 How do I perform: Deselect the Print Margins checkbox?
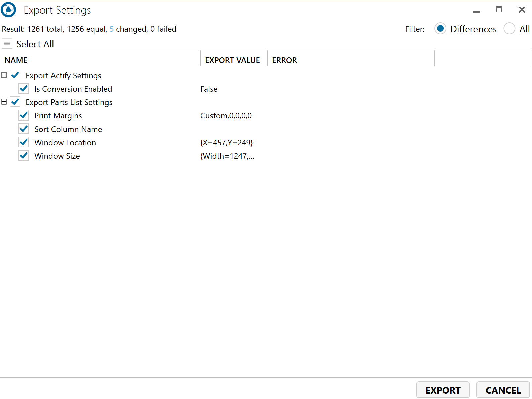click(24, 115)
